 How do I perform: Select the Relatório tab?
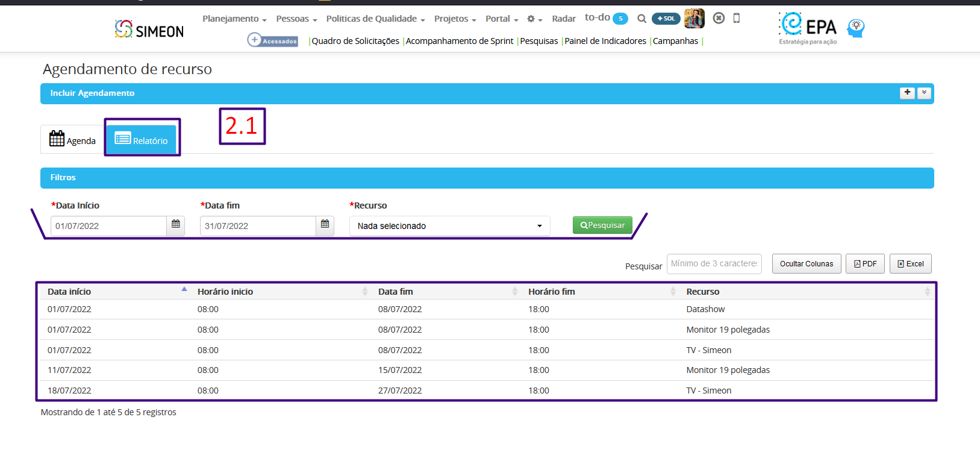(142, 139)
